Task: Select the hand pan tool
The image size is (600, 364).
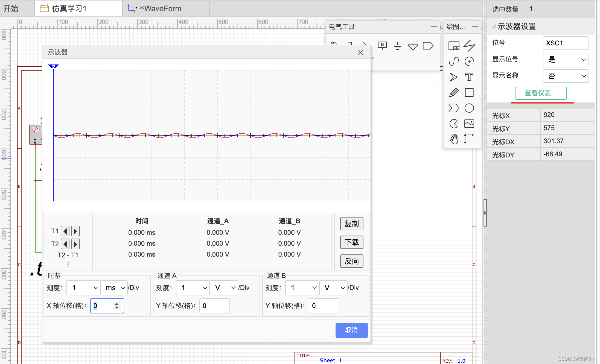Action: tap(454, 139)
